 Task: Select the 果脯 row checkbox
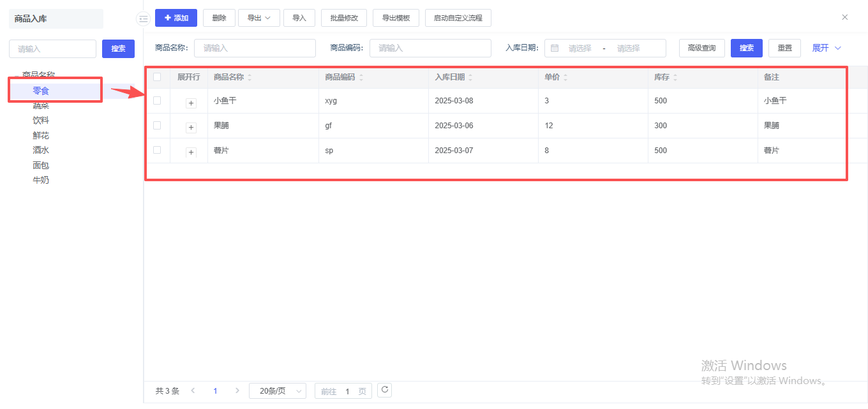[x=157, y=126]
